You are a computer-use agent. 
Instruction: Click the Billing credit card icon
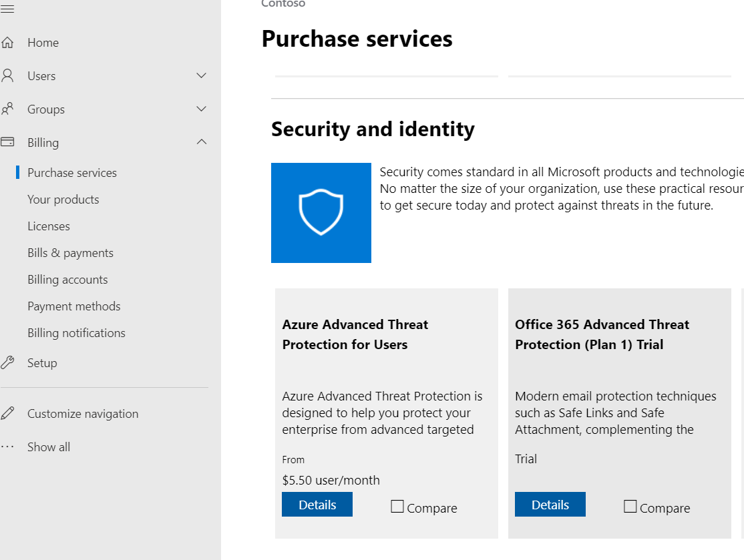point(8,142)
